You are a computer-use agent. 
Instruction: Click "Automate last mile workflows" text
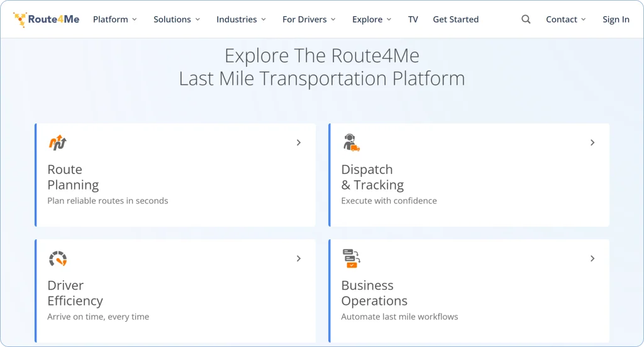[399, 317]
